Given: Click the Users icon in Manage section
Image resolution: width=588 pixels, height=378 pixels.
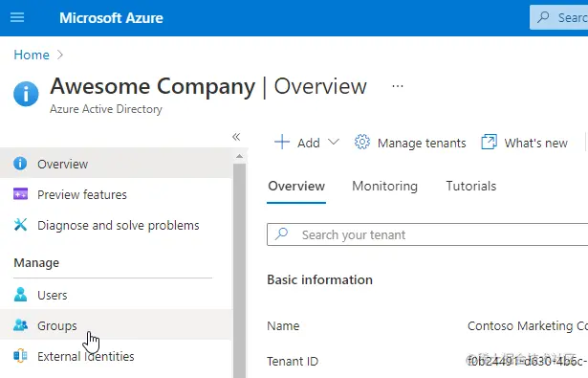Looking at the screenshot, I should (20, 295).
